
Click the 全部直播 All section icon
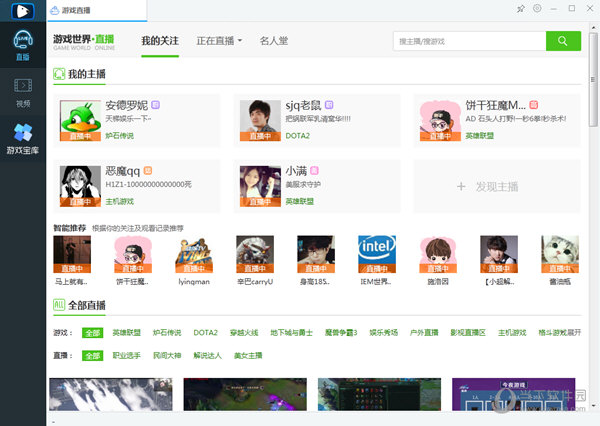coord(59,305)
